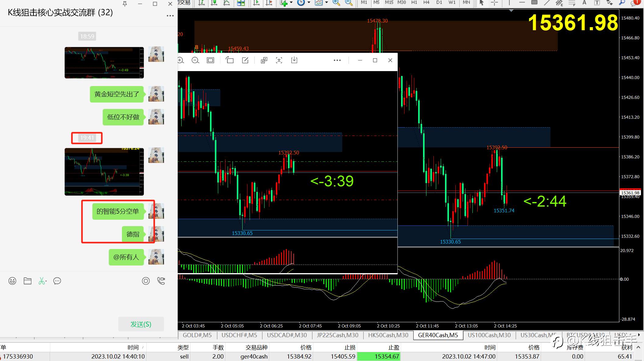Screen dimensions: 644x361
Task: Pin the WeChat chat window
Action: (125, 4)
